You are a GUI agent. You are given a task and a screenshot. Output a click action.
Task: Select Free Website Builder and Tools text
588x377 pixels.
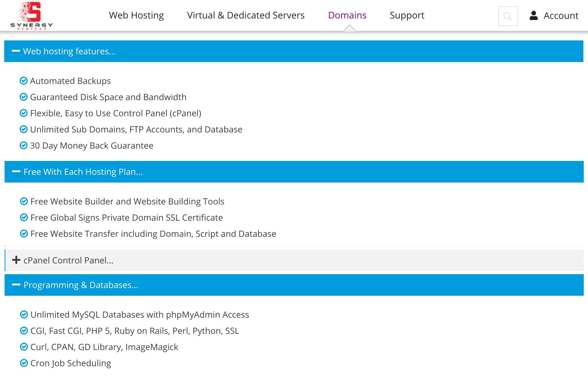pyautogui.click(x=127, y=201)
